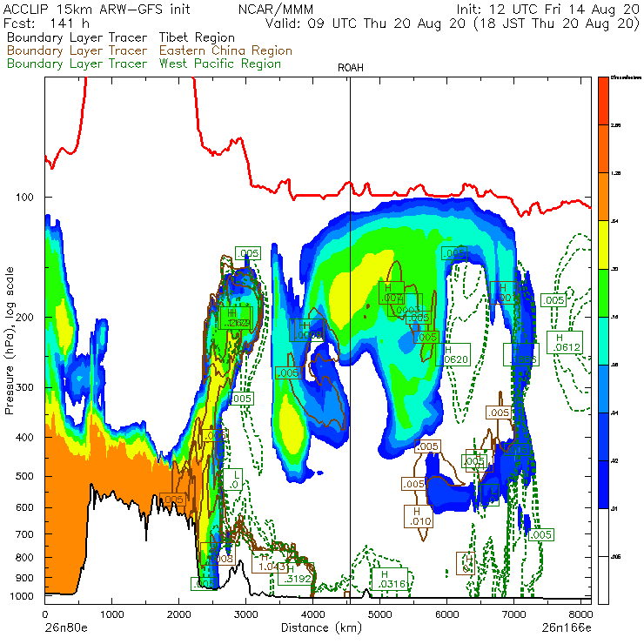The height and width of the screenshot is (644, 644).
Task: Click the green segment of the colorbar
Action: tap(603, 292)
